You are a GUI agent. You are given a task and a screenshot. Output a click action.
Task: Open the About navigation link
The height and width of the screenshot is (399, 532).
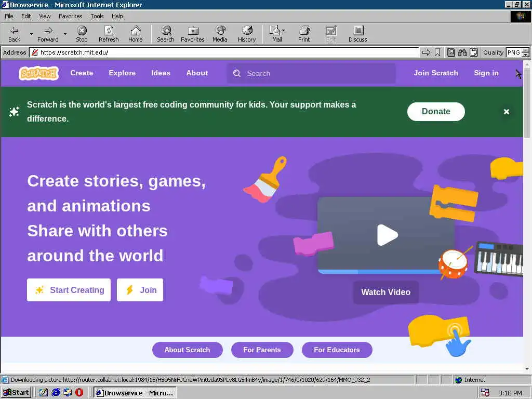[197, 73]
